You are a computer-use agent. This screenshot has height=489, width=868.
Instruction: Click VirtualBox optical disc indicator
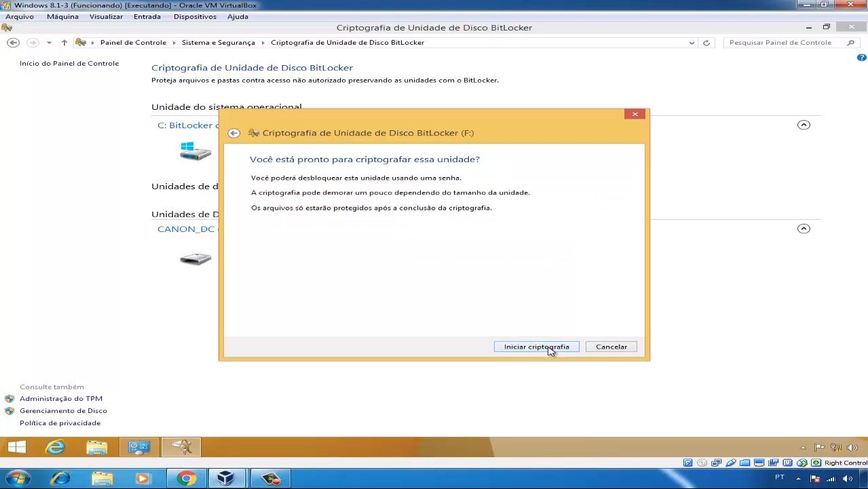point(702,463)
